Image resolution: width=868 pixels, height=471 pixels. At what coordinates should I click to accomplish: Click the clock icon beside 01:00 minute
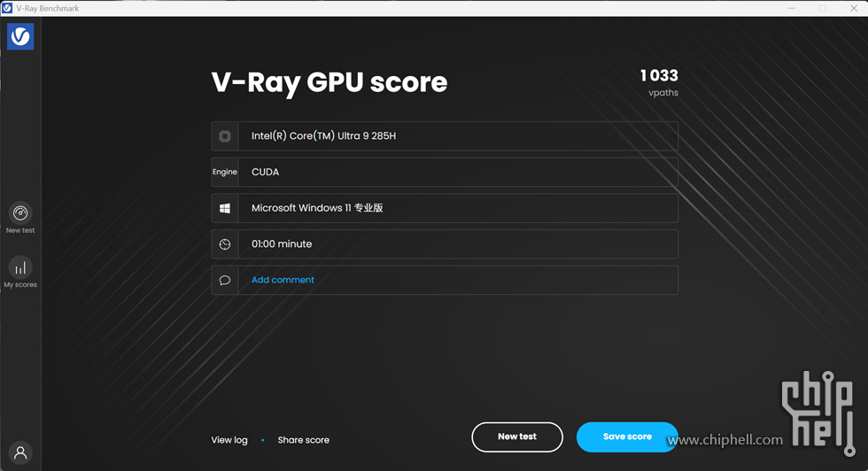click(x=225, y=244)
